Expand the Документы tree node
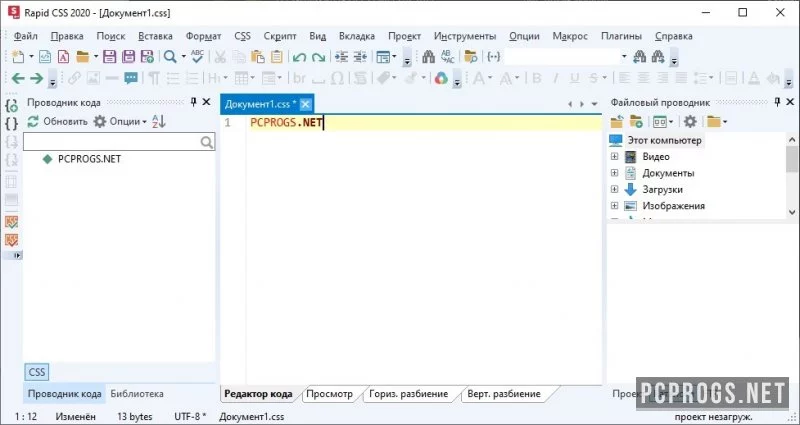 click(614, 173)
